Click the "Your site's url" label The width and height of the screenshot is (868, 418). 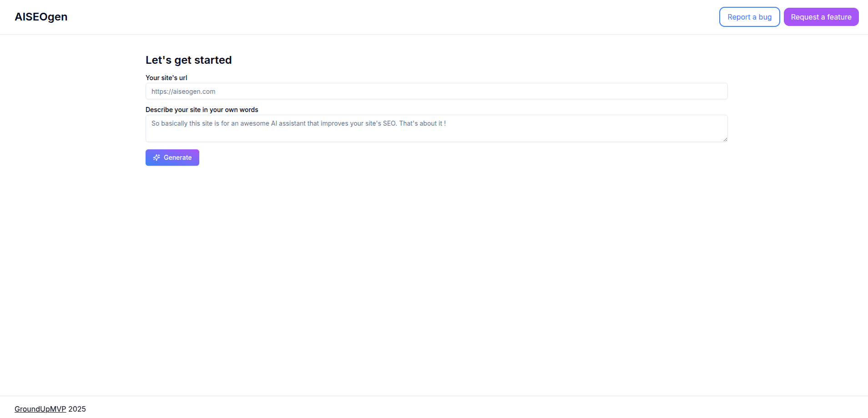coord(166,78)
